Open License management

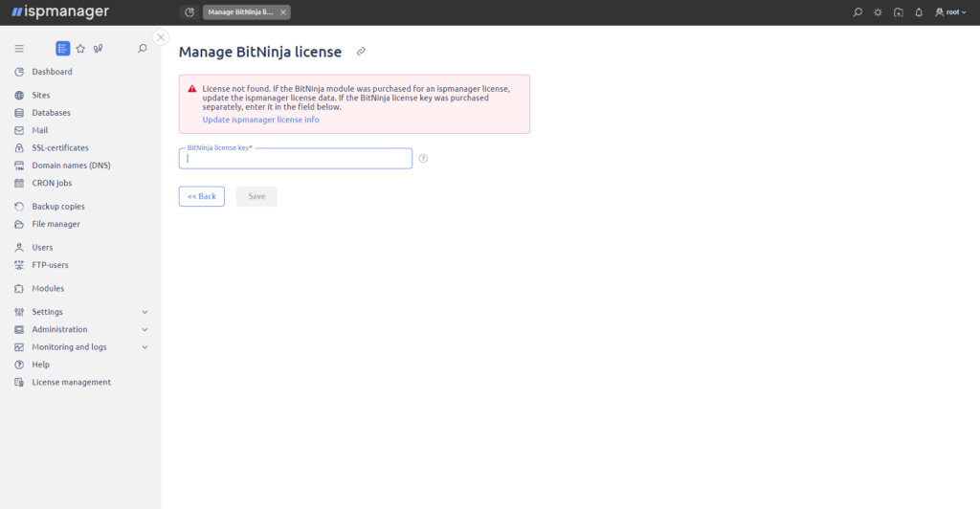71,382
